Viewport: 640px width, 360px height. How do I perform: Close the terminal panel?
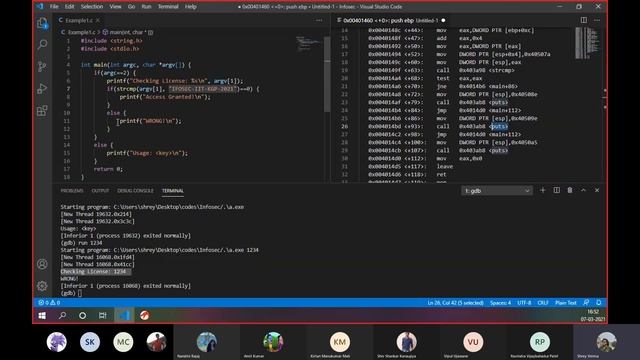coord(597,190)
